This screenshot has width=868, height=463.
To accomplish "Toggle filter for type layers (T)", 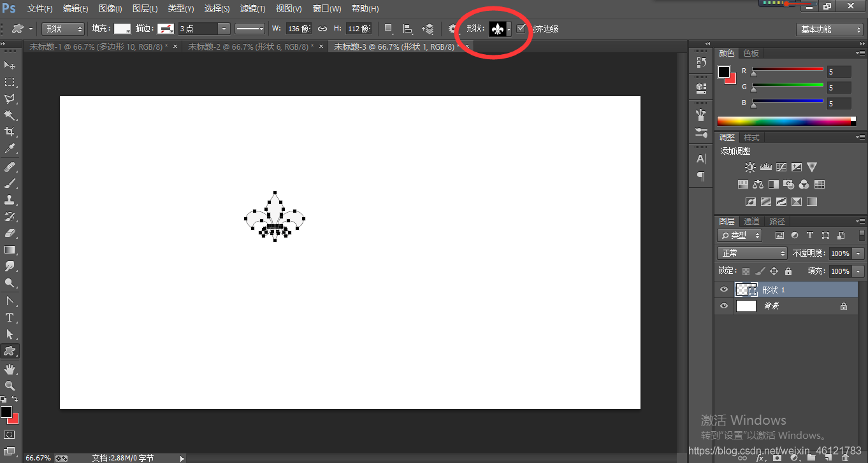I will click(x=810, y=236).
